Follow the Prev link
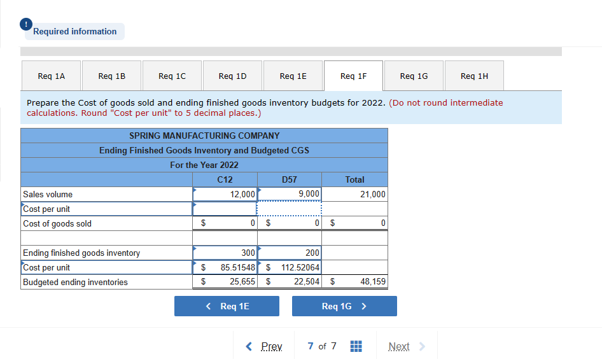602x364 pixels. click(272, 346)
